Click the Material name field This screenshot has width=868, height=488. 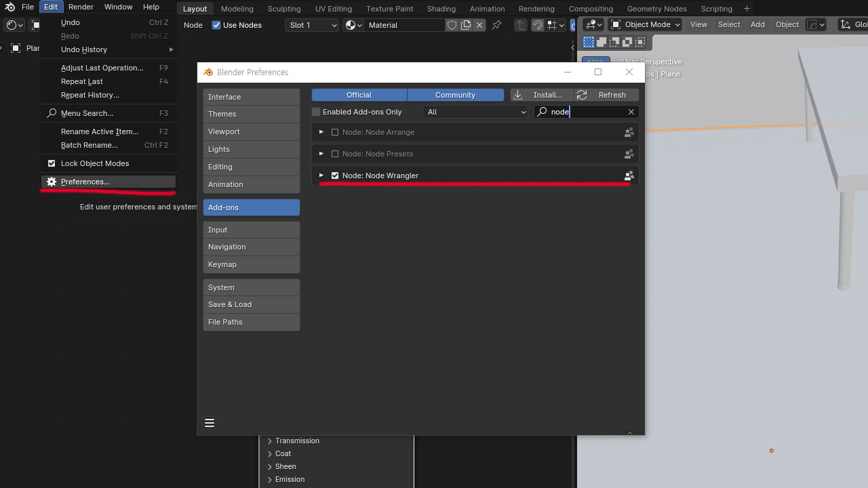point(404,25)
